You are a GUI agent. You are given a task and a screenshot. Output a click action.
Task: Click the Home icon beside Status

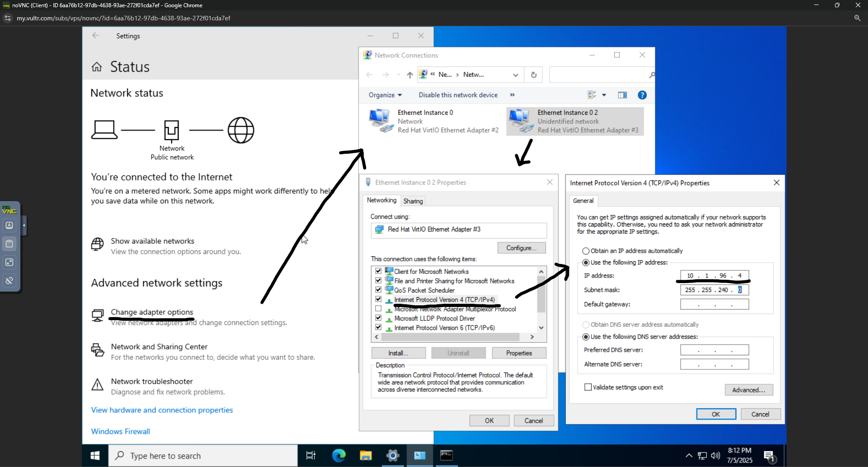pos(97,67)
